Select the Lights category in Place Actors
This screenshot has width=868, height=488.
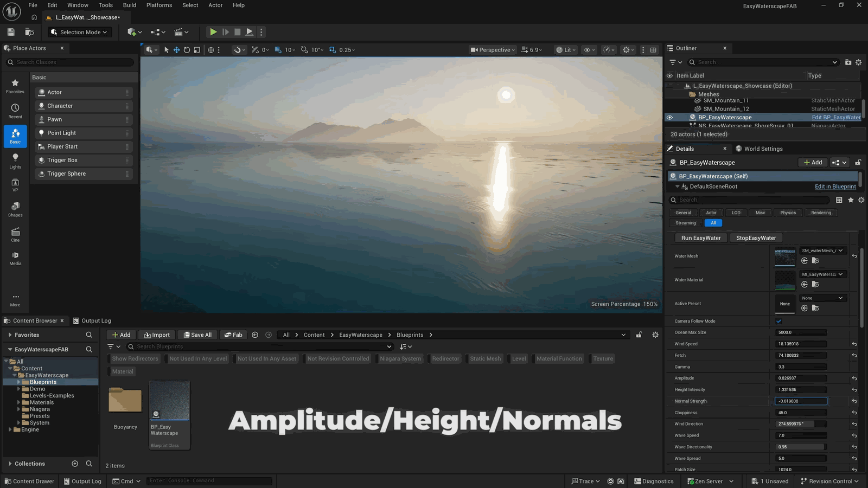[x=15, y=160]
